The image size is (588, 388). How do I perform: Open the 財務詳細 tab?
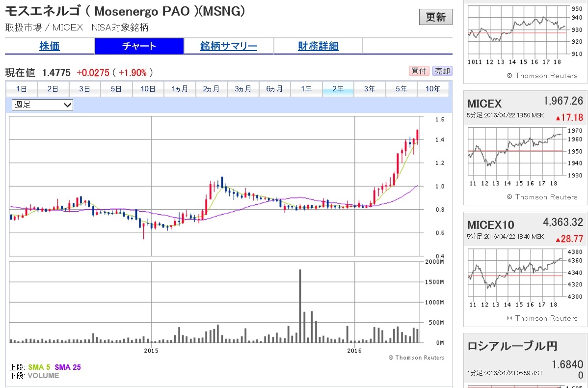click(x=318, y=46)
